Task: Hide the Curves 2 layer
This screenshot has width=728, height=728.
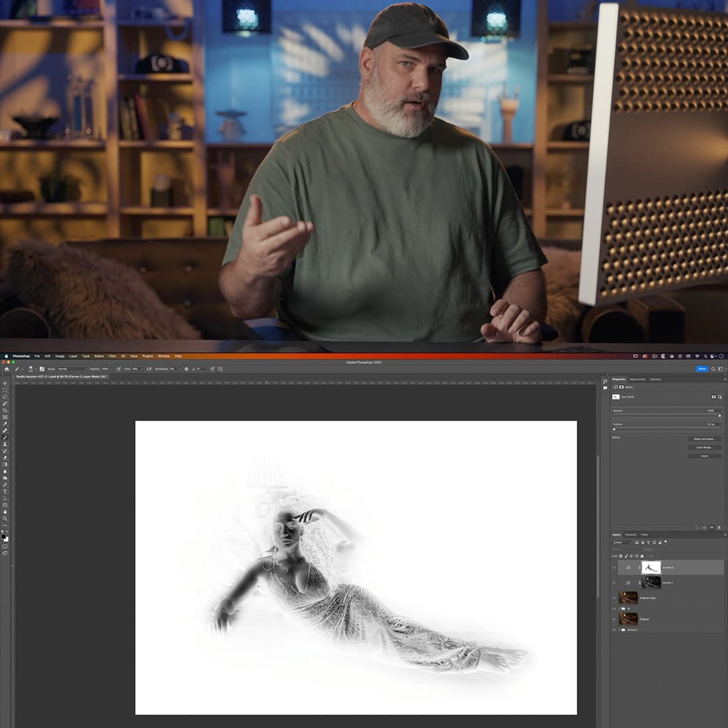Action: (x=614, y=568)
